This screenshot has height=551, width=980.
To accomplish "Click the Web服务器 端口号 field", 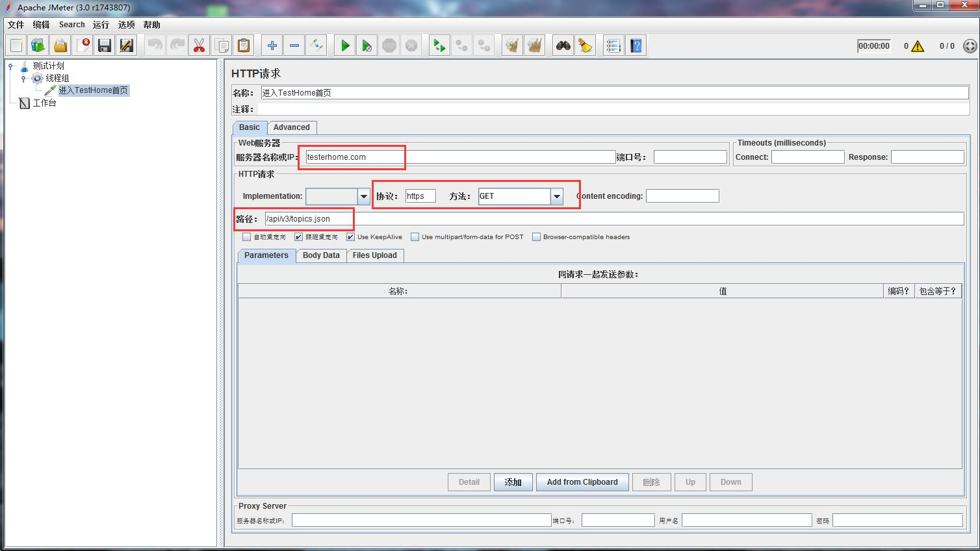I will click(x=690, y=157).
